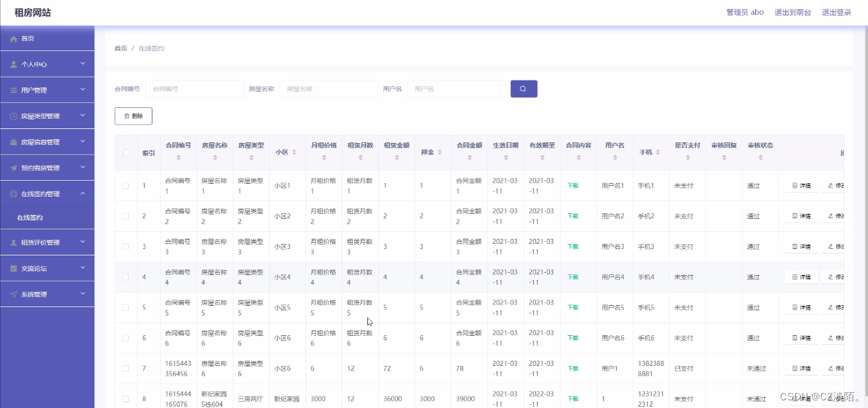Sort by 生效日期 column arrows

[506, 157]
